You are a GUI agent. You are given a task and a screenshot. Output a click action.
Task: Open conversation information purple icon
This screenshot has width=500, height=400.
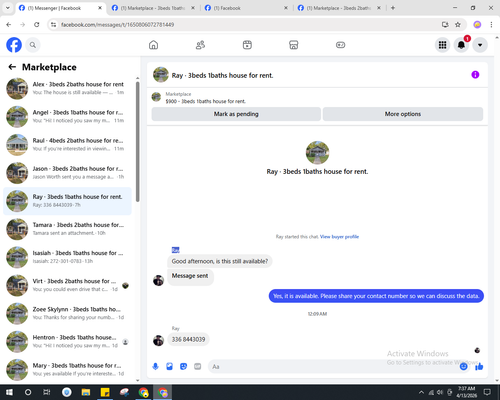475,75
